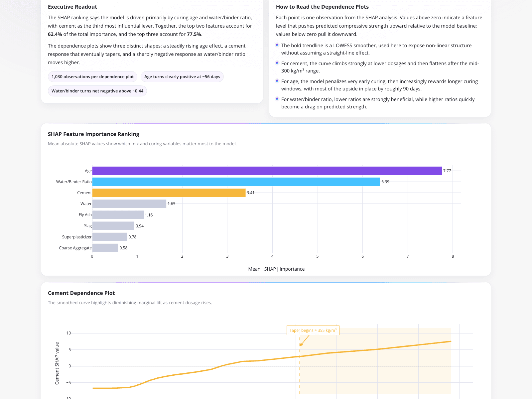Click the "Age" y-axis category label
The width and height of the screenshot is (532, 399).
88,171
